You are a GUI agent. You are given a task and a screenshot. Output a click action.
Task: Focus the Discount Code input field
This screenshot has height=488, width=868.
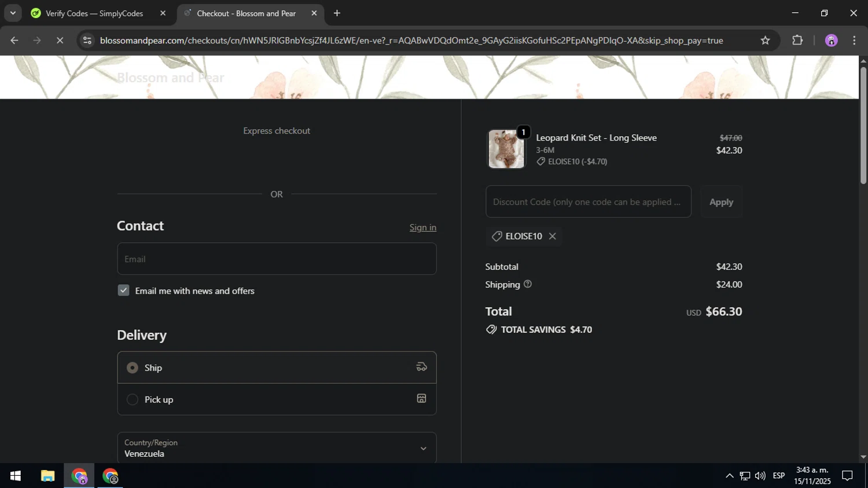(x=589, y=201)
